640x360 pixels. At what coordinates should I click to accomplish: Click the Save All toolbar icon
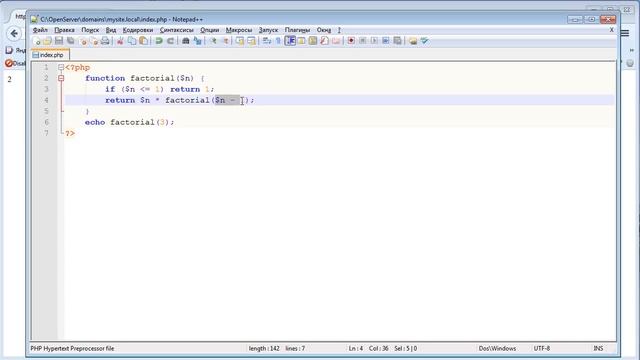[x=71, y=41]
